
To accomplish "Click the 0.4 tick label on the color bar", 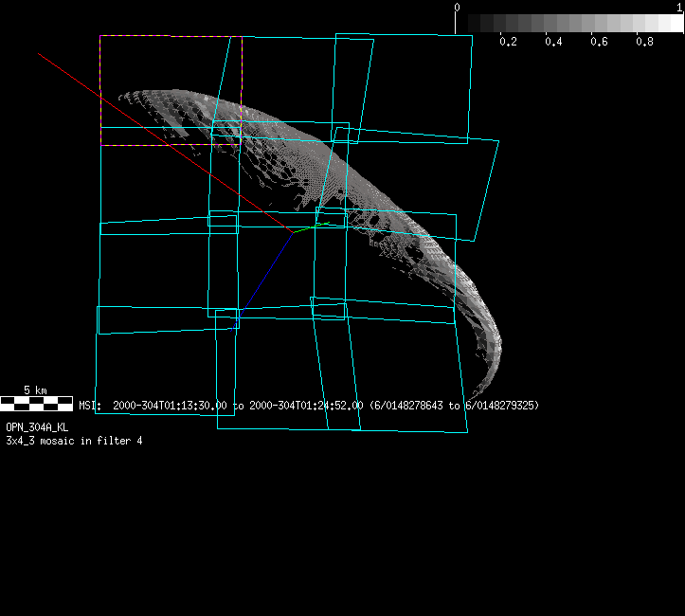I will pyautogui.click(x=553, y=43).
